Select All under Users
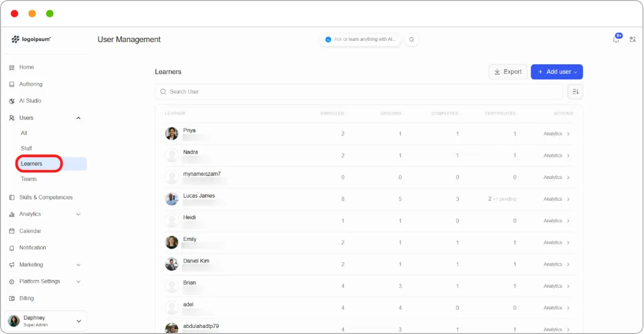The width and height of the screenshot is (644, 334). [24, 133]
